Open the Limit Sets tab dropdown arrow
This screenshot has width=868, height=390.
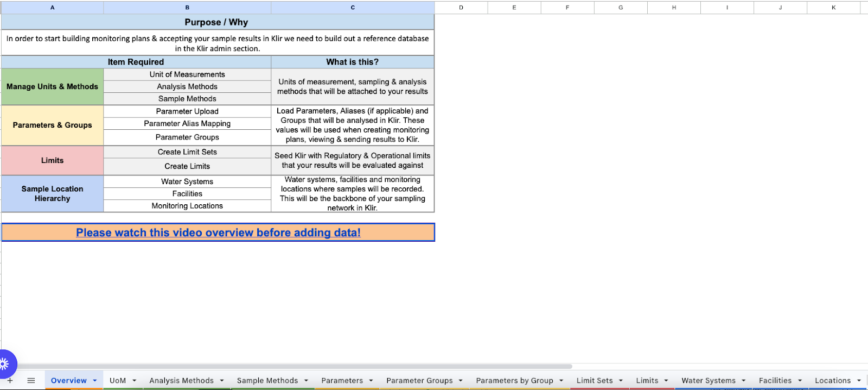tap(621, 381)
